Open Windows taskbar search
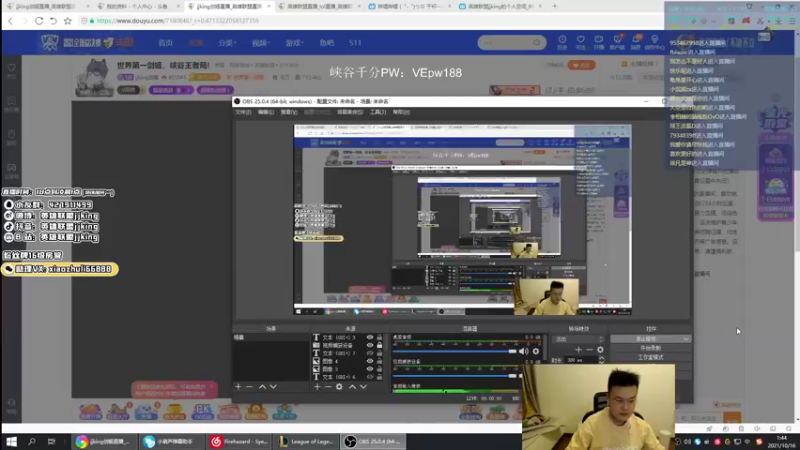Screen dimensions: 800x450 32,442
